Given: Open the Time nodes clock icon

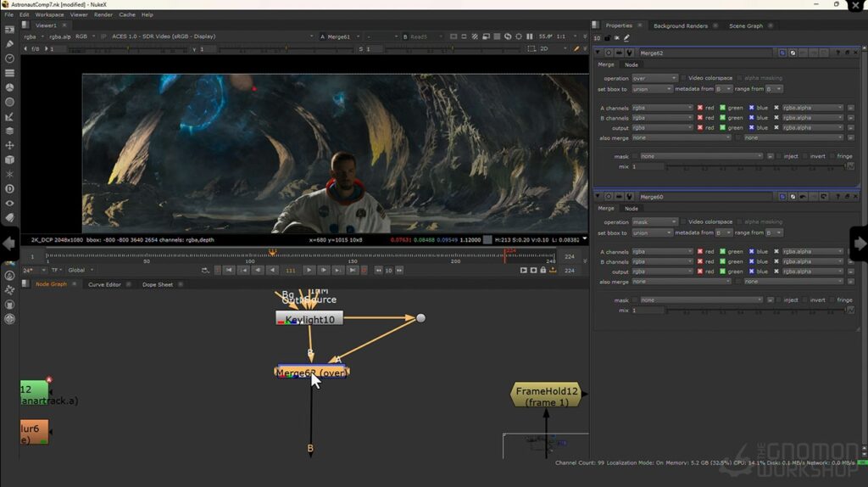Looking at the screenshot, I should point(9,59).
